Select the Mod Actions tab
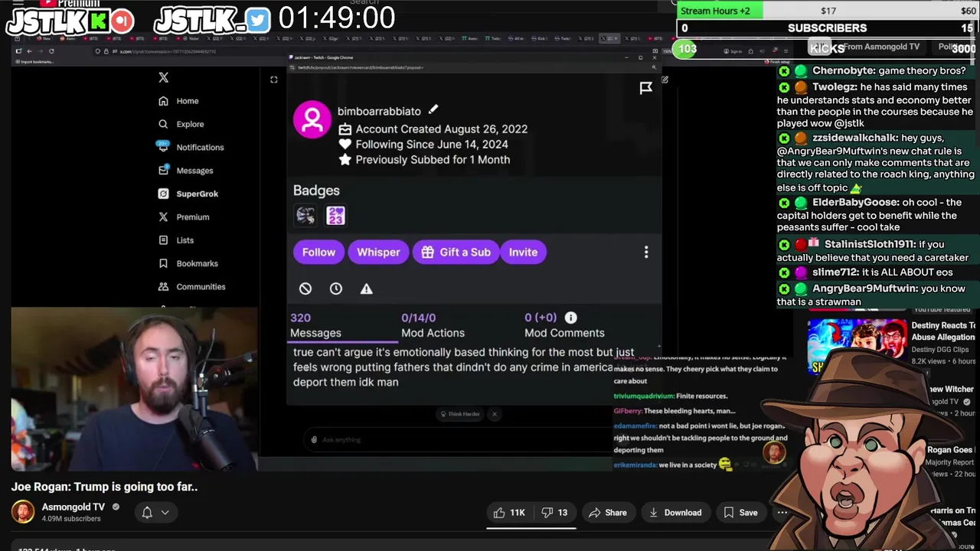Screen dimensions: 980x551 point(433,325)
